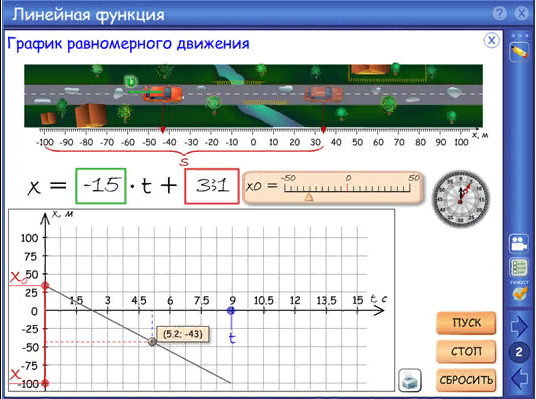536x399 pixels.
Task: Go to previous page with left arrow
Action: pyautogui.click(x=520, y=378)
